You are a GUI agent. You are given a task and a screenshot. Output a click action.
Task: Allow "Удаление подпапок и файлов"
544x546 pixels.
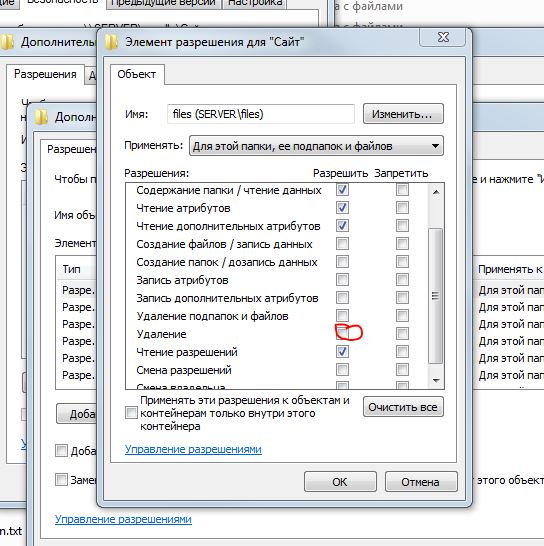point(342,315)
